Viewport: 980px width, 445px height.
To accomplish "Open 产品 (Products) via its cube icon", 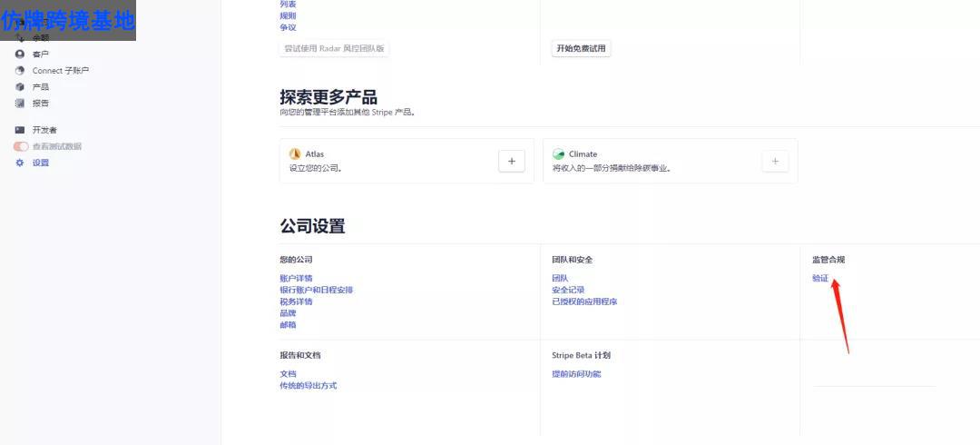I will 20,87.
